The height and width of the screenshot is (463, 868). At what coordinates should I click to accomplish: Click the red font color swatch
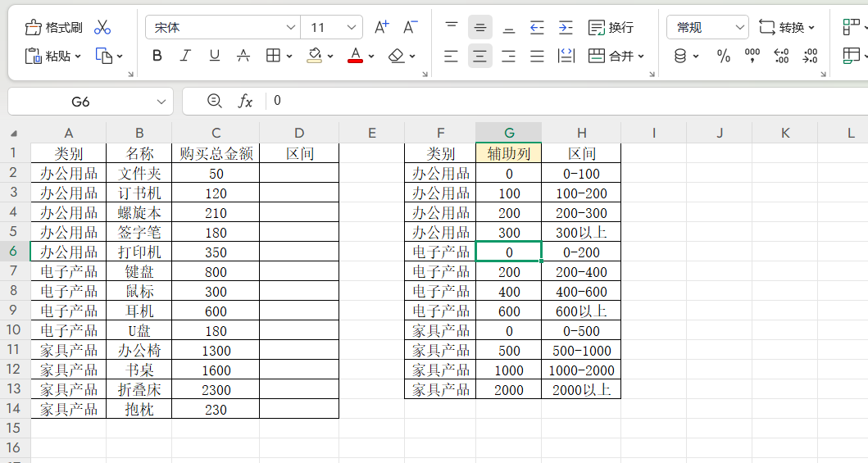[355, 56]
